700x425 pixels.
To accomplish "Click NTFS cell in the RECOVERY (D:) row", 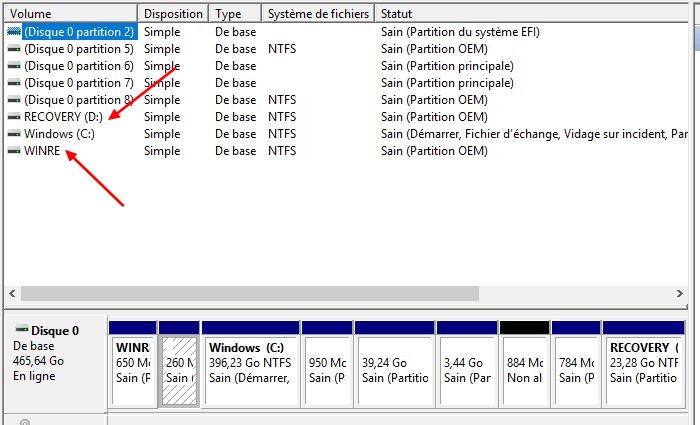I will coord(282,117).
